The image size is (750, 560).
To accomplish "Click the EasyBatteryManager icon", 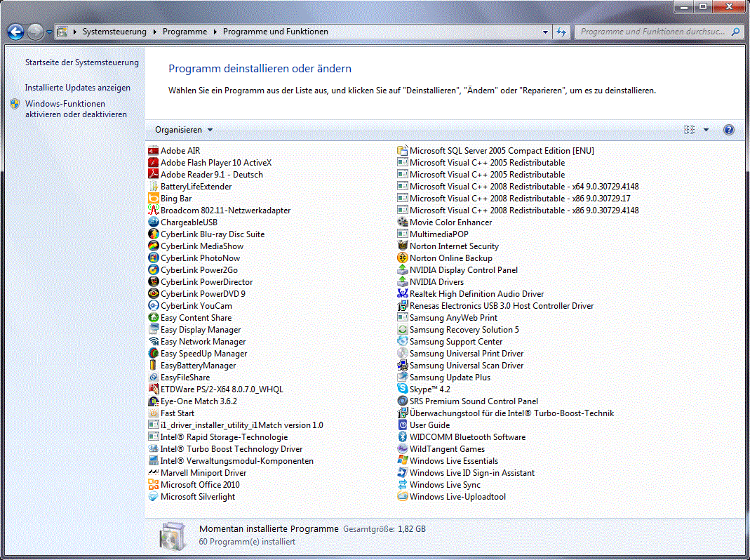I will tap(154, 365).
